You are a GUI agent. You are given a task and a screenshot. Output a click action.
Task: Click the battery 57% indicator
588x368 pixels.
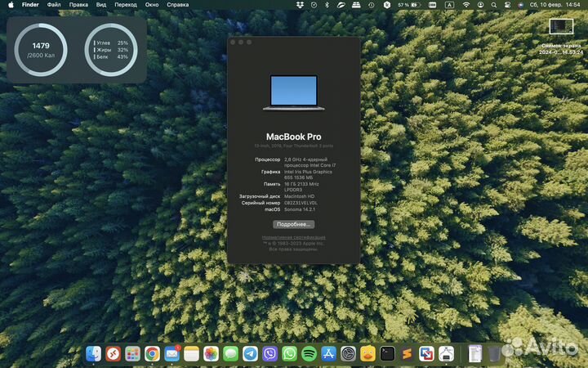click(x=409, y=5)
